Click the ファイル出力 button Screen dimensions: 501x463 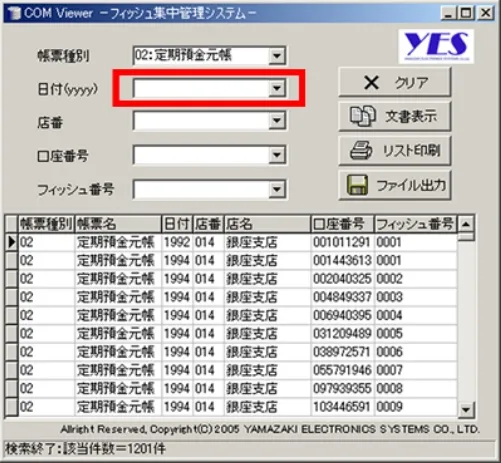pos(395,185)
